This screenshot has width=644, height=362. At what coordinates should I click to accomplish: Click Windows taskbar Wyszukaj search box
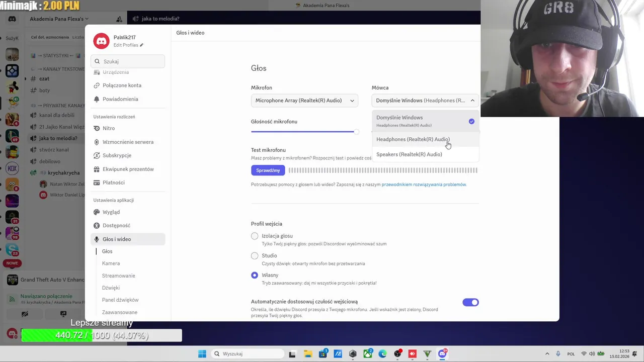247,354
